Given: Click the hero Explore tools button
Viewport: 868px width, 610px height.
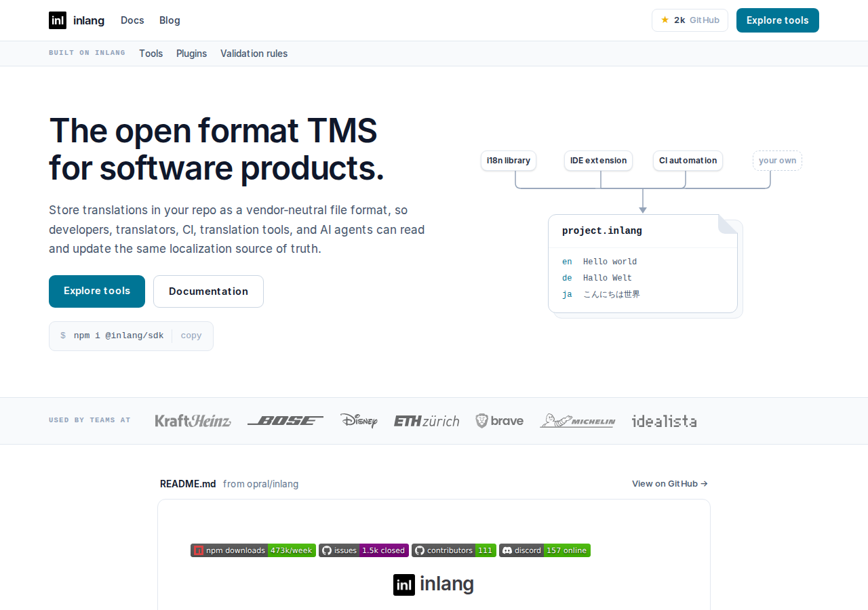Looking at the screenshot, I should pyautogui.click(x=97, y=291).
